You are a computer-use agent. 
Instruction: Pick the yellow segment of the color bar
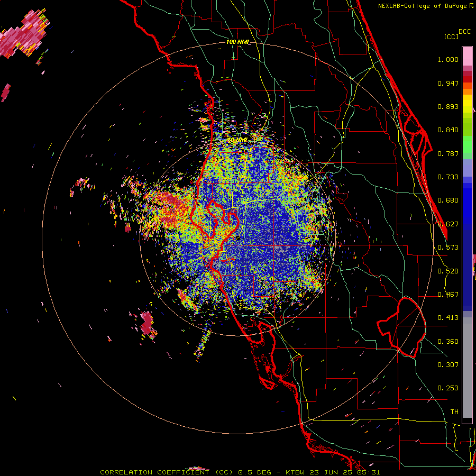(467, 104)
